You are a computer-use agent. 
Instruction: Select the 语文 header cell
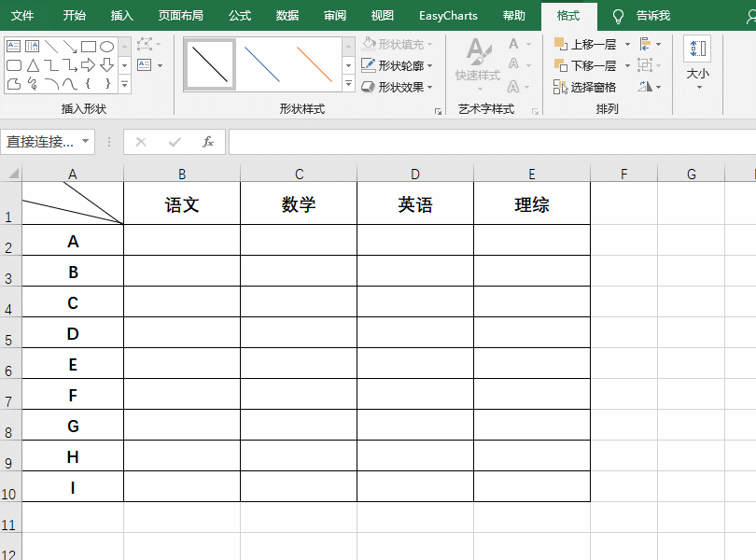[x=182, y=204]
